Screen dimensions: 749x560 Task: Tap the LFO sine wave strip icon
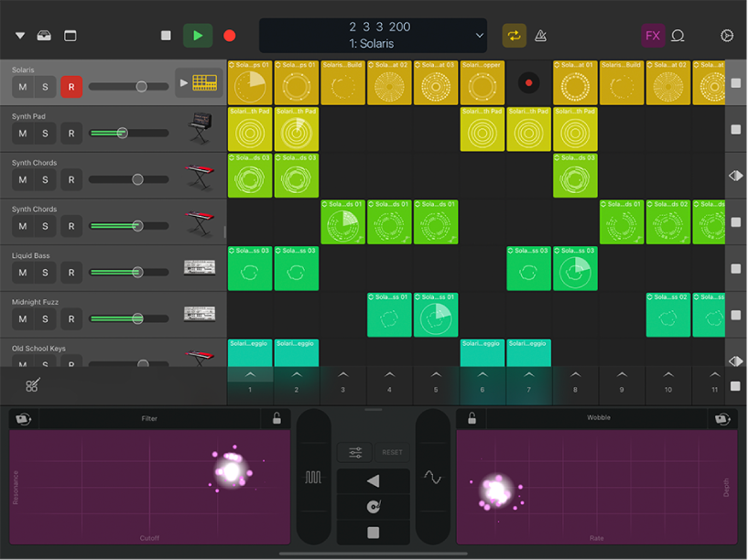[x=431, y=477]
